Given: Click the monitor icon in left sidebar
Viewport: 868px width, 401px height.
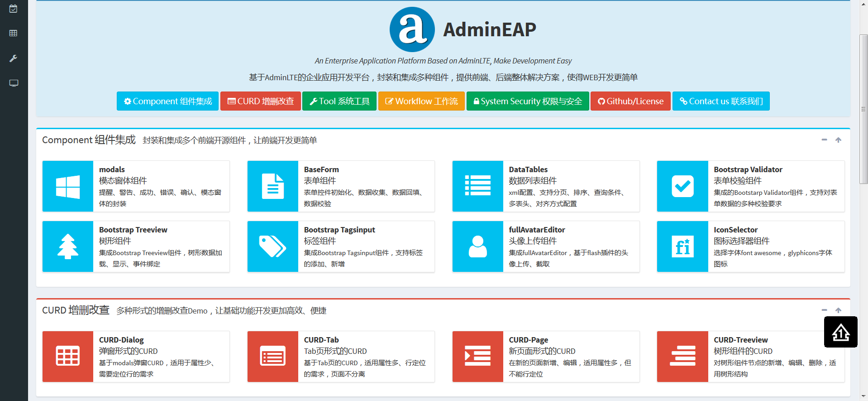Looking at the screenshot, I should [x=14, y=83].
